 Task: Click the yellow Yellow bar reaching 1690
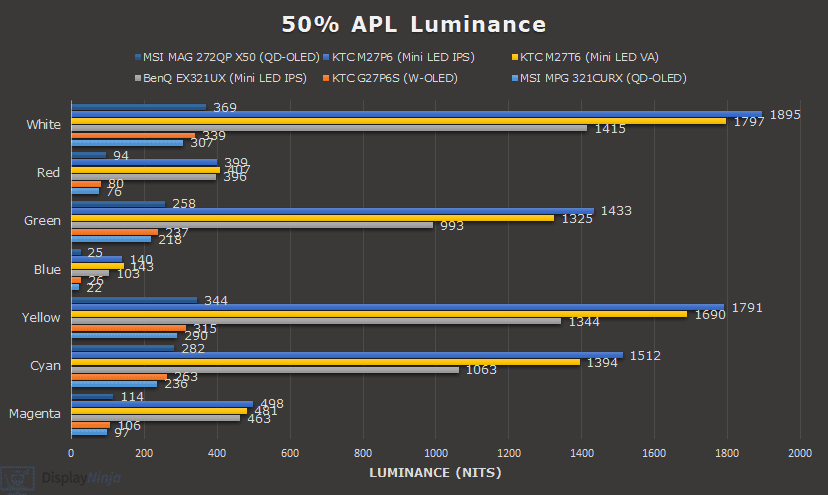(380, 314)
